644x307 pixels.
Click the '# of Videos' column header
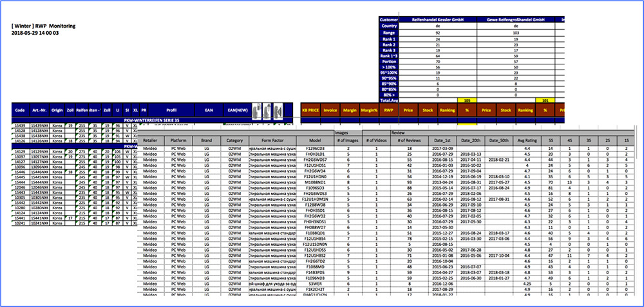point(375,140)
